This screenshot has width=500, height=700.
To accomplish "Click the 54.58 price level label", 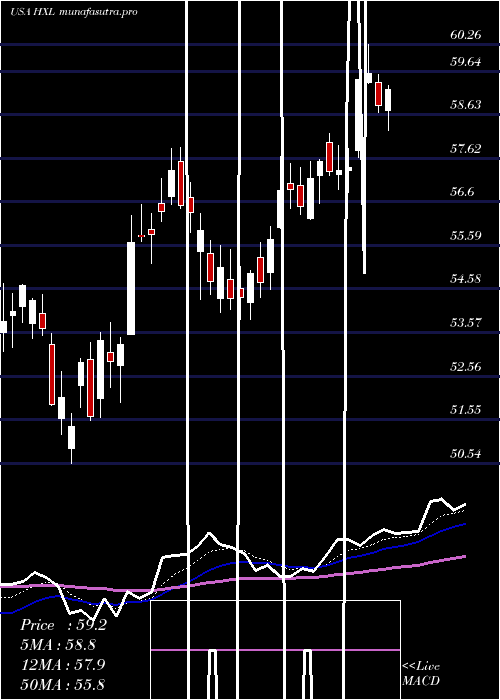I will [466, 279].
